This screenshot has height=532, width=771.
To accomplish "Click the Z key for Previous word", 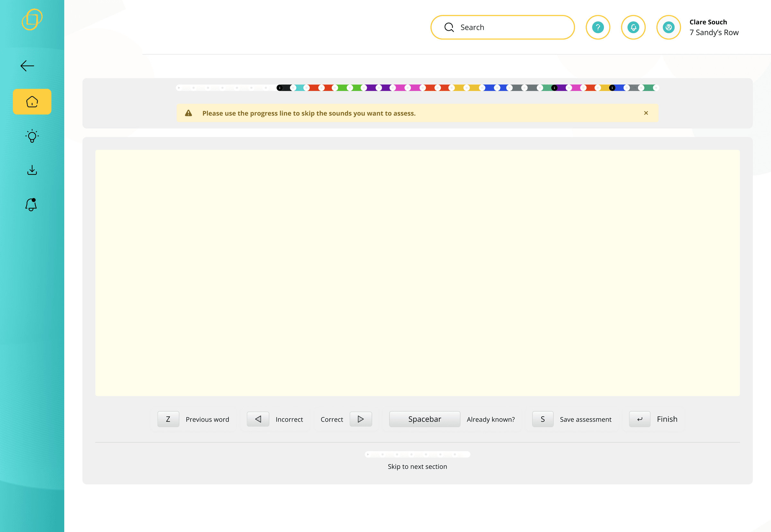I will click(168, 419).
